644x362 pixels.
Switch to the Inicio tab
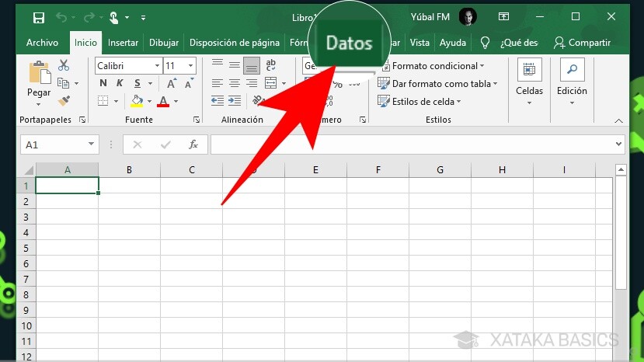tap(85, 43)
